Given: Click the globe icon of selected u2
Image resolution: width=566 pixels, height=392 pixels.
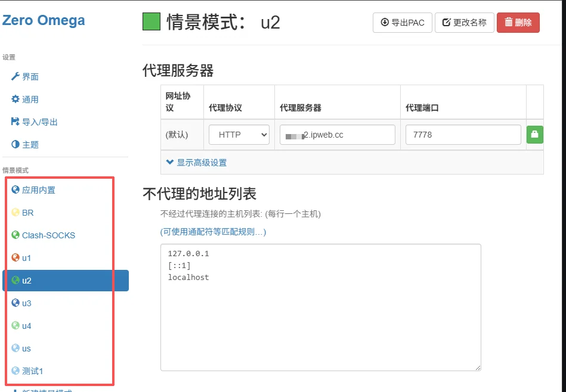Looking at the screenshot, I should click(15, 280).
